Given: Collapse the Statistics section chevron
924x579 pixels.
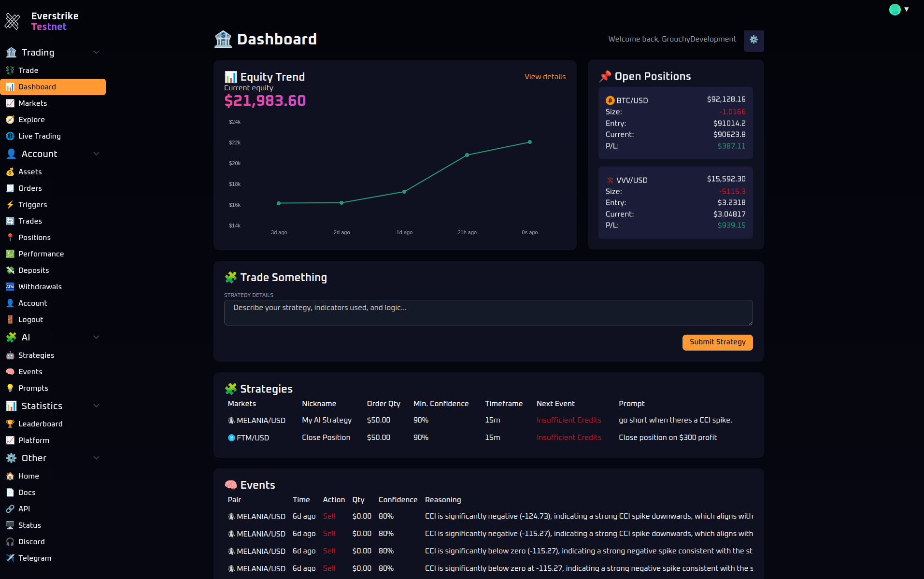Looking at the screenshot, I should point(96,406).
